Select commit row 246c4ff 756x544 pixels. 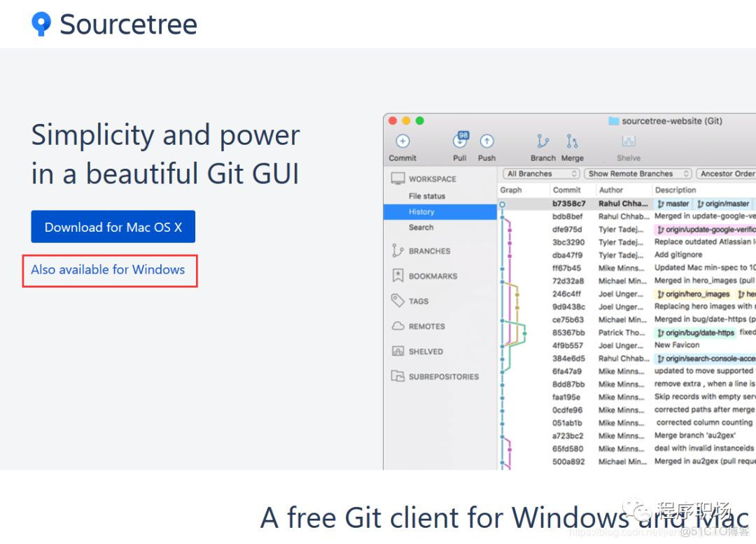(626, 293)
